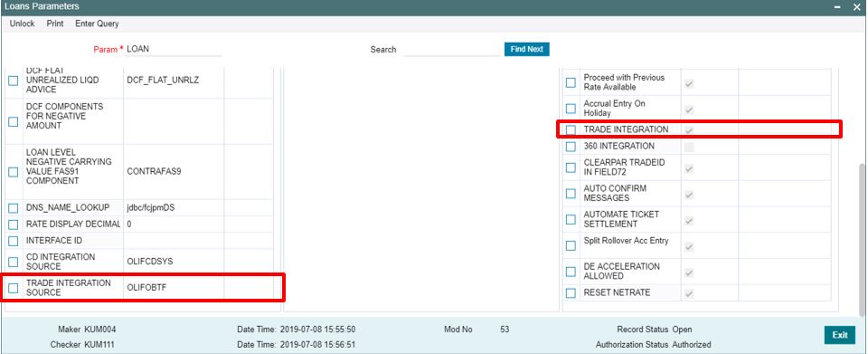Focus the Search input field

pos(453,49)
